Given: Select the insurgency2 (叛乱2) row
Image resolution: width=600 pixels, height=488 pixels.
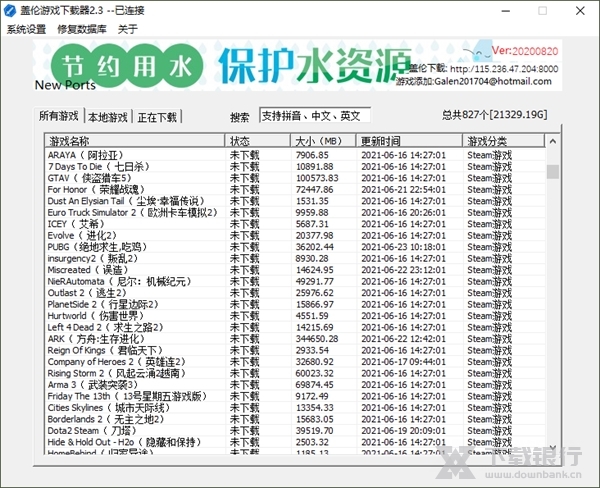Looking at the screenshot, I should point(295,258).
